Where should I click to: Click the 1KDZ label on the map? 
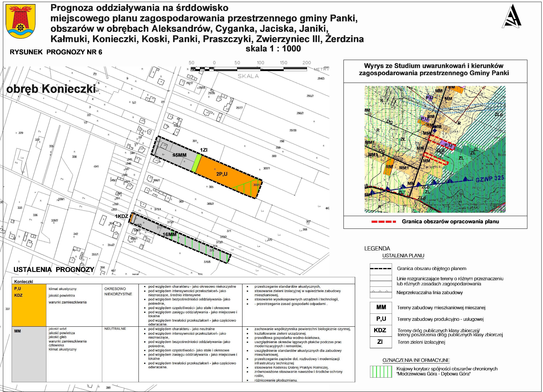pos(122,217)
